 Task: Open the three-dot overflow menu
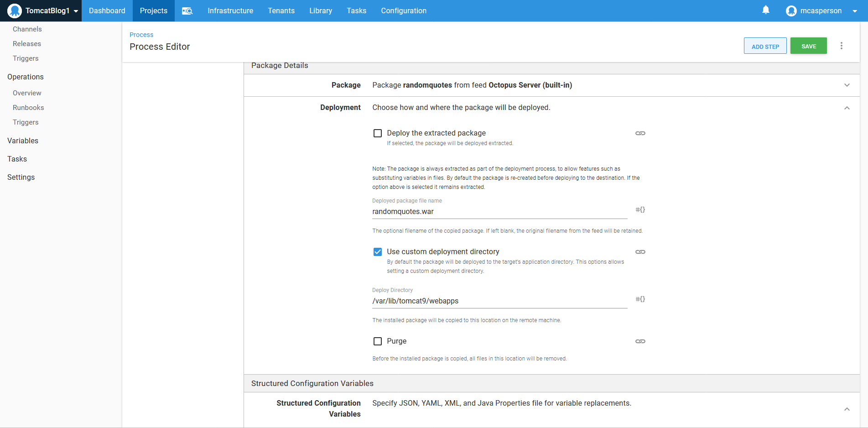point(841,46)
